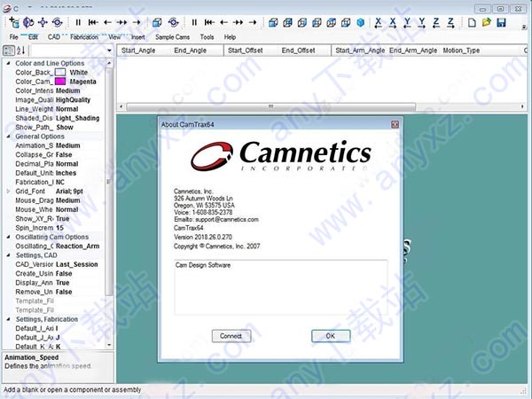Viewport: 532px width, 399px height.
Task: Step forward arrow in the second playback group
Action: click(x=253, y=22)
